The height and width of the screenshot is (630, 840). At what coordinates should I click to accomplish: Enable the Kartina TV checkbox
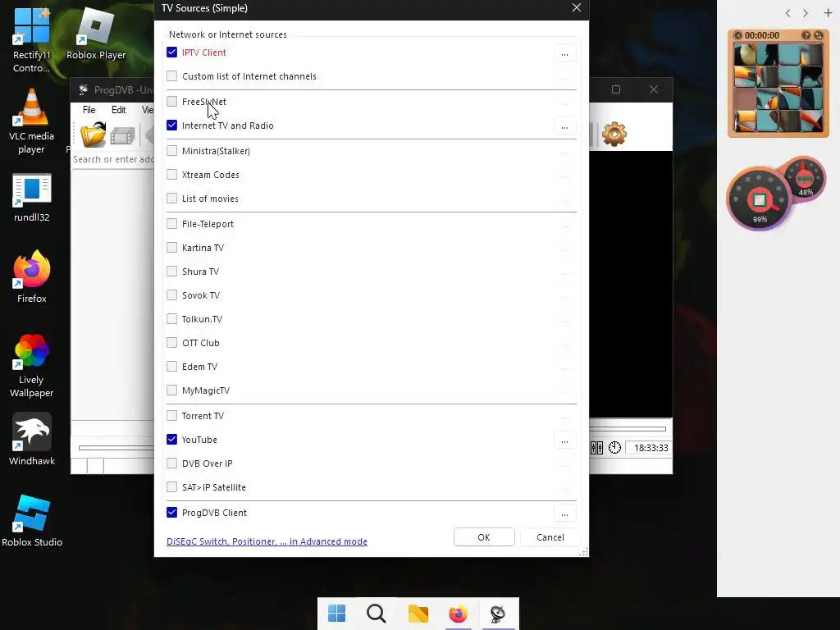pyautogui.click(x=172, y=247)
